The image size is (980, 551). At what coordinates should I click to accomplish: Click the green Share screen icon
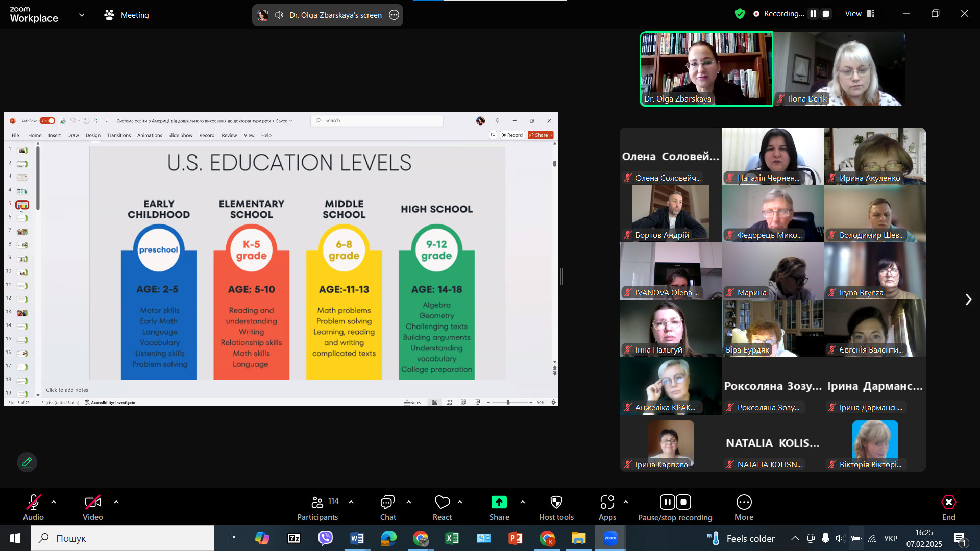click(x=499, y=503)
